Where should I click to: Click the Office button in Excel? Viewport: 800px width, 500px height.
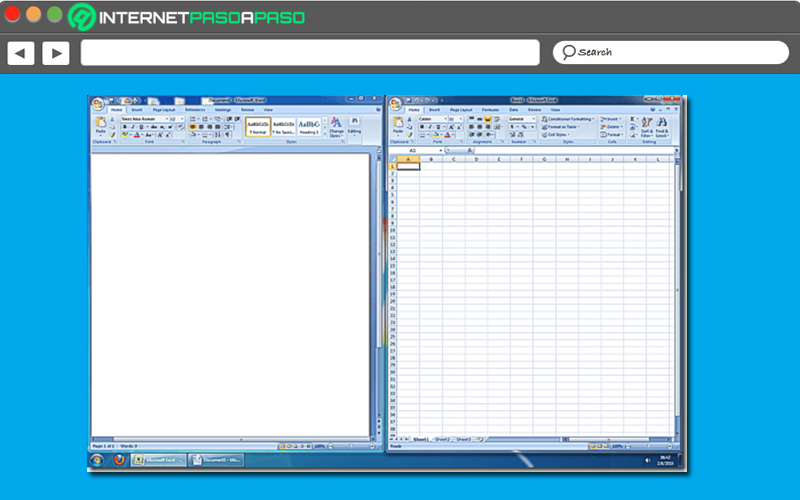(395, 103)
